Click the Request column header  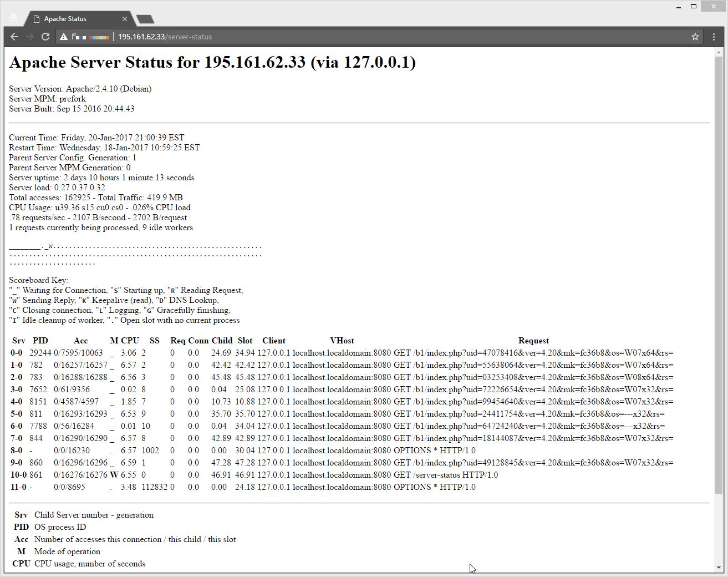click(x=533, y=341)
